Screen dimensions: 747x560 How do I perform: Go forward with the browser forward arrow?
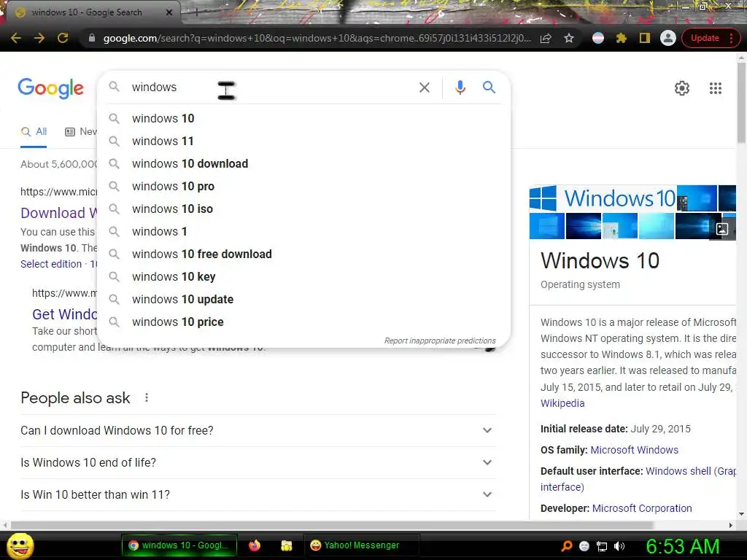[x=39, y=38]
